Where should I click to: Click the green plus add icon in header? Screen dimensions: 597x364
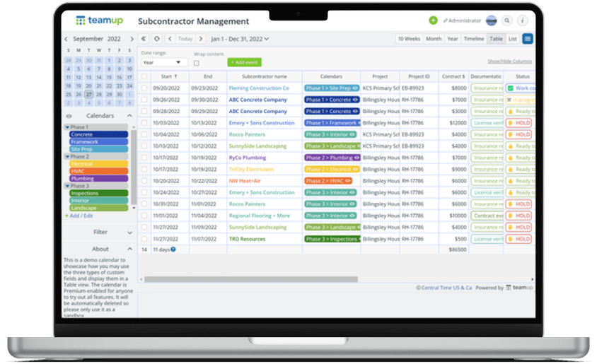click(433, 20)
